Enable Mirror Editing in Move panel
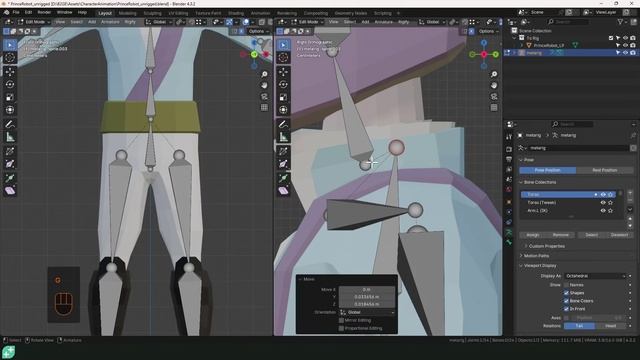Screen dimensions: 640x360 click(341, 320)
